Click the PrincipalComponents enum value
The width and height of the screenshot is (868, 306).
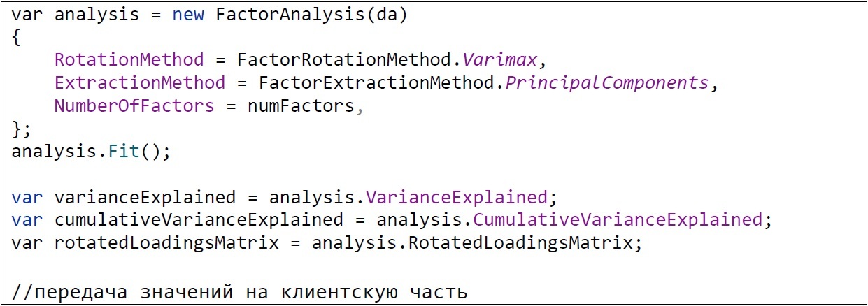click(x=606, y=83)
